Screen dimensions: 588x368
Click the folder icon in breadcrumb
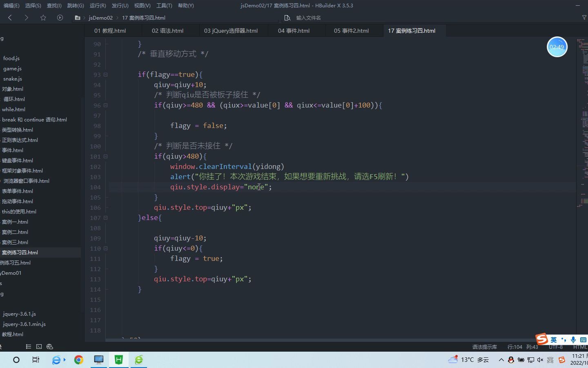(78, 18)
